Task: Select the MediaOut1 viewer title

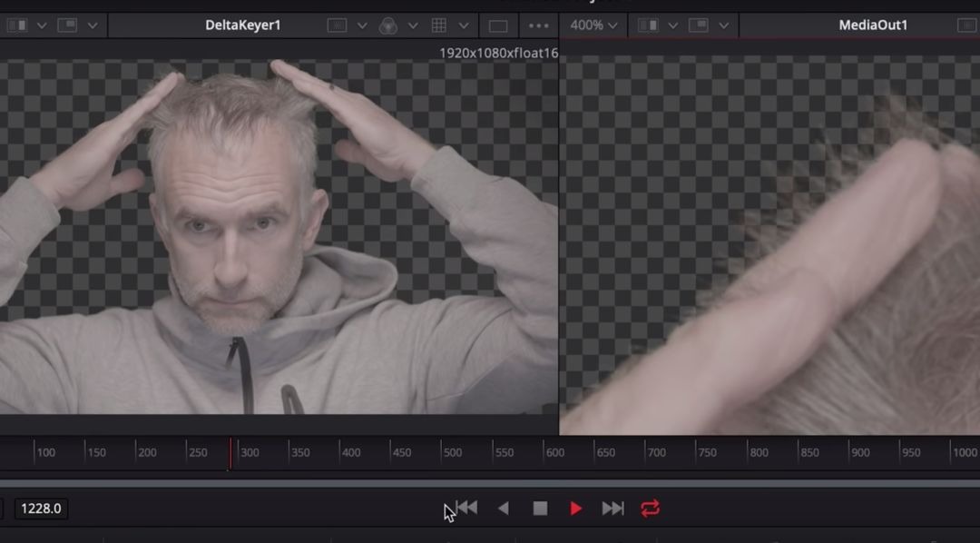Action: tap(873, 25)
